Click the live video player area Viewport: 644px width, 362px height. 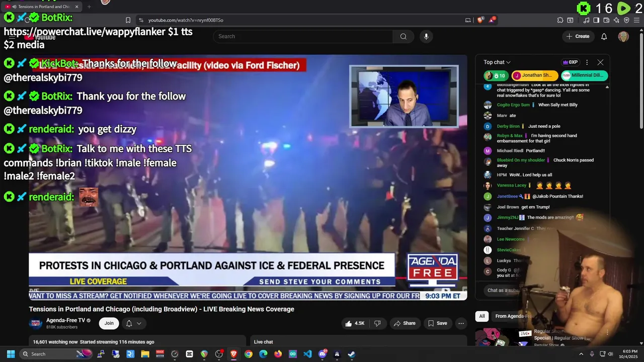point(248,177)
